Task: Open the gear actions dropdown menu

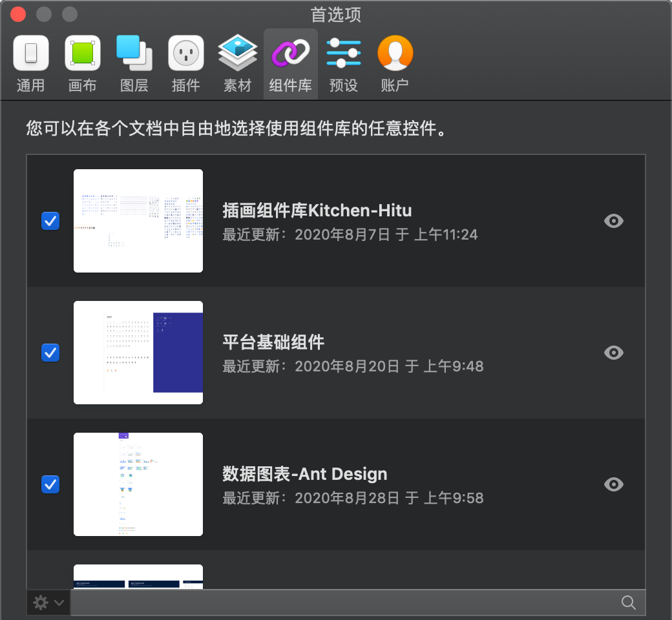Action: coord(48,603)
